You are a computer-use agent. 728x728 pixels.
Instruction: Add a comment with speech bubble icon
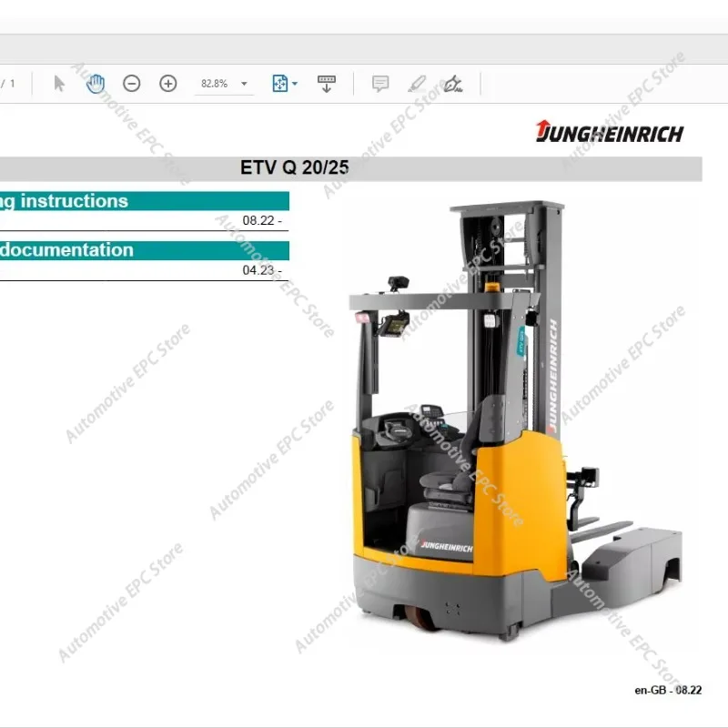point(380,84)
